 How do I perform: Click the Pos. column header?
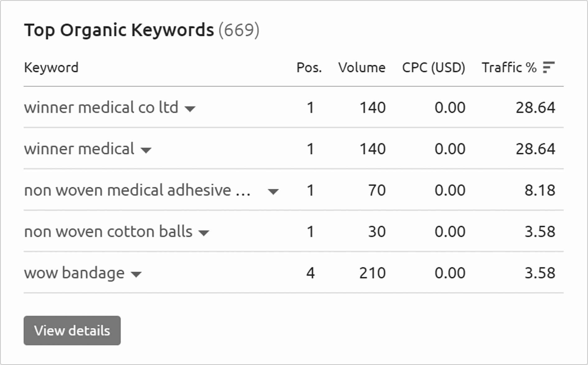coord(309,68)
